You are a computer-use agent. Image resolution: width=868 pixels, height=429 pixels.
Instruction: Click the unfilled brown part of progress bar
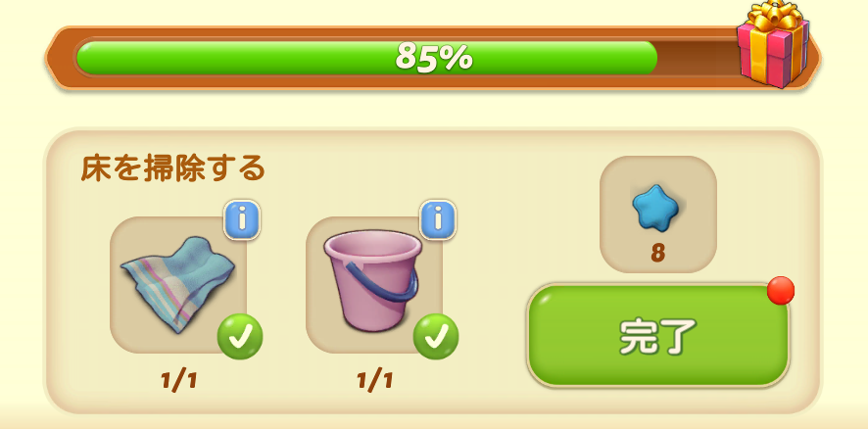pyautogui.click(x=698, y=58)
